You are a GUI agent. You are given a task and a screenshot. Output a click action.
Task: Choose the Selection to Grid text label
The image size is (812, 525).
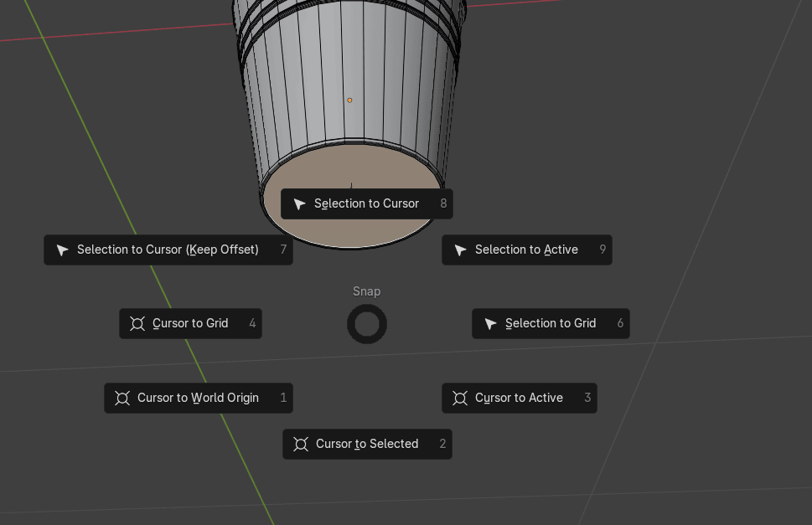(551, 323)
